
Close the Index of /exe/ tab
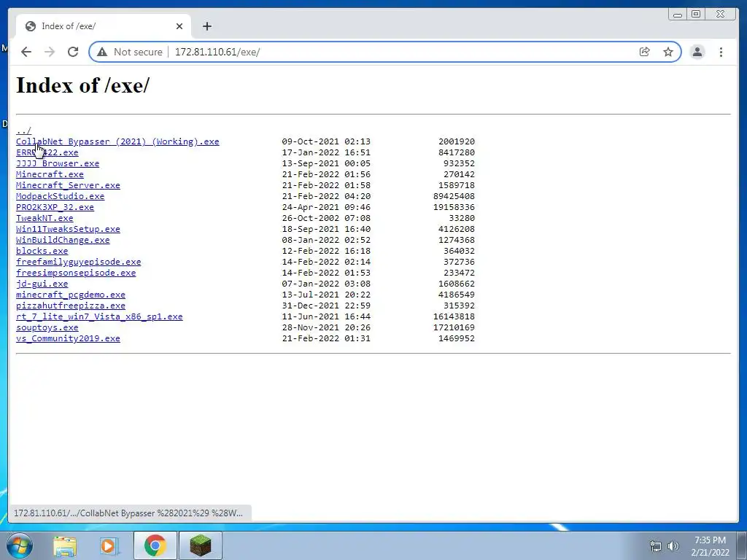(179, 26)
